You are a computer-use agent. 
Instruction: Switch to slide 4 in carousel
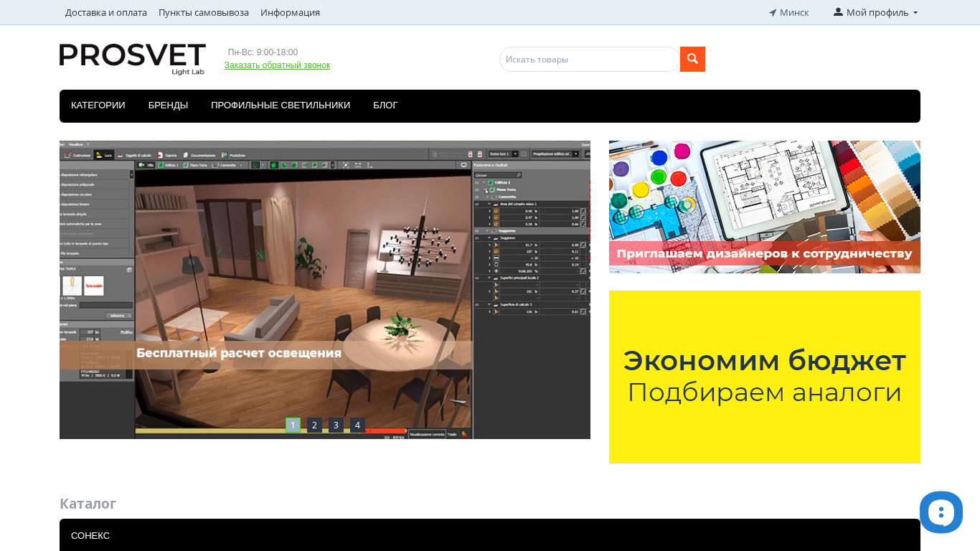pyautogui.click(x=357, y=425)
